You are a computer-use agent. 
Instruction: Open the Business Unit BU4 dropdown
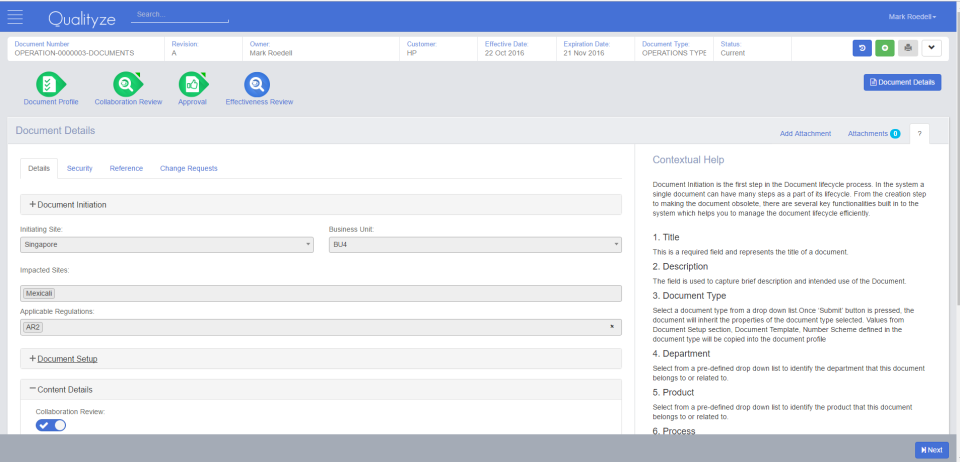point(475,245)
